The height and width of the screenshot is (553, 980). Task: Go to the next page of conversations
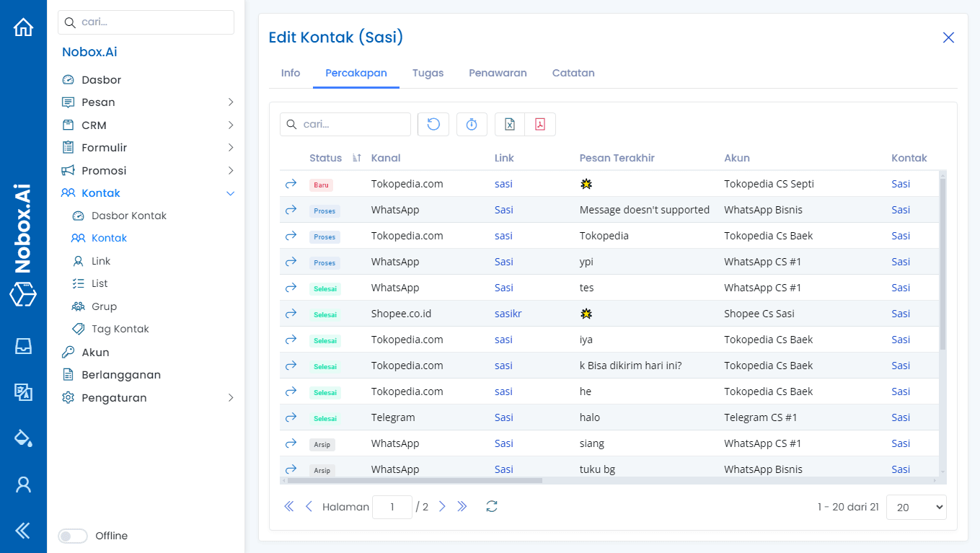(442, 507)
